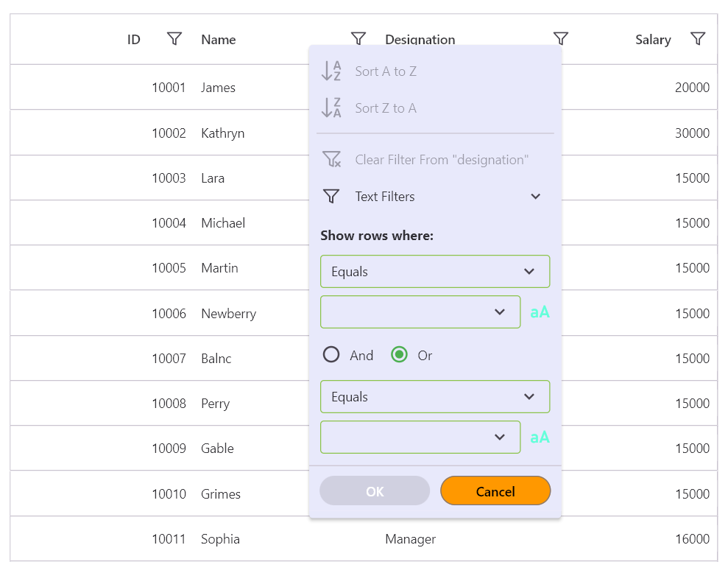Select the And radio button
This screenshot has height=573, width=728.
click(331, 354)
